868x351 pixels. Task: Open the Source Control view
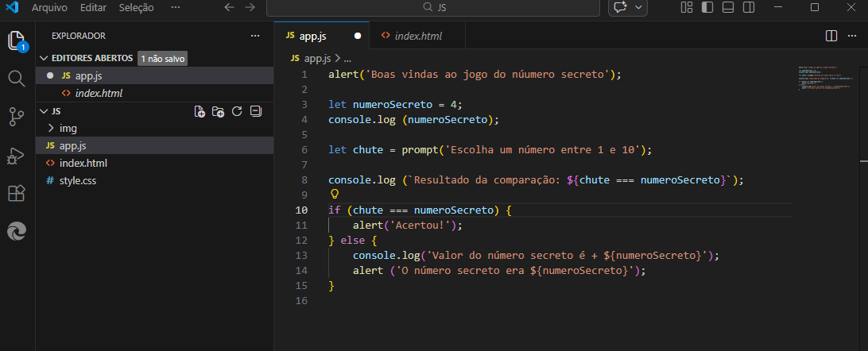[x=17, y=117]
